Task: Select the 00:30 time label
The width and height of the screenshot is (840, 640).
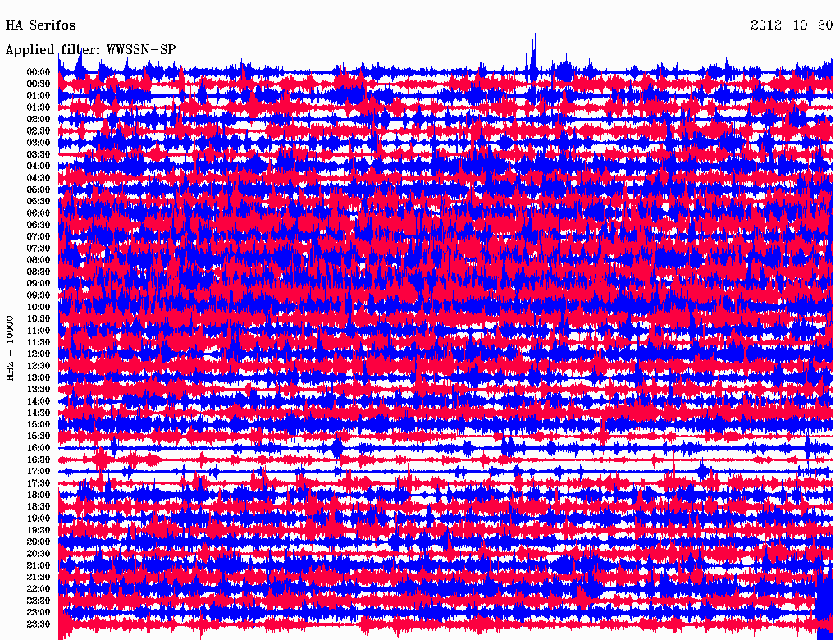Action: click(x=39, y=84)
